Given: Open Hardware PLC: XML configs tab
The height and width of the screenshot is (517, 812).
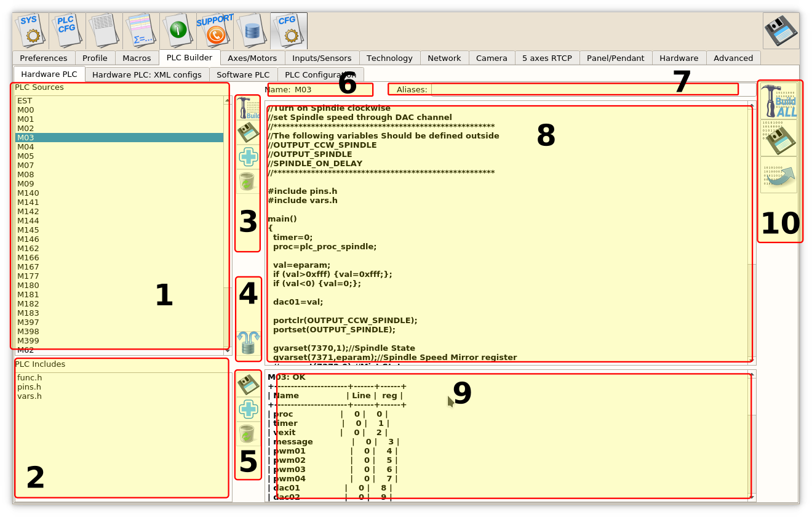Looking at the screenshot, I should (x=147, y=74).
